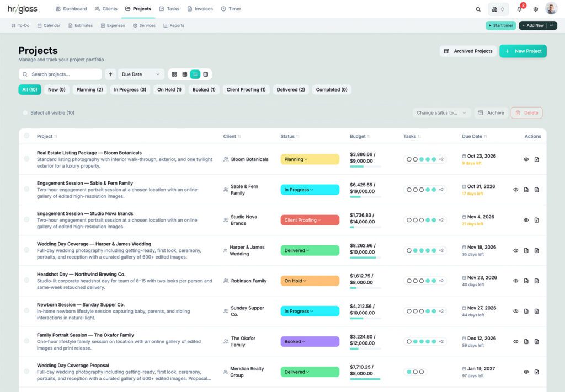Tick the Select all visible (10) checkbox
Image resolution: width=565 pixels, height=392 pixels.
[25, 113]
